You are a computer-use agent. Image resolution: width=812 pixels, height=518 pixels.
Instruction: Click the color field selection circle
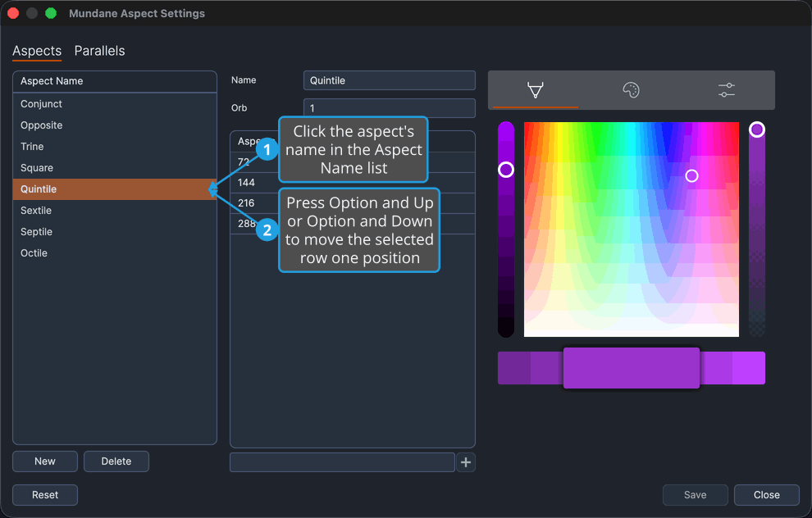click(691, 176)
